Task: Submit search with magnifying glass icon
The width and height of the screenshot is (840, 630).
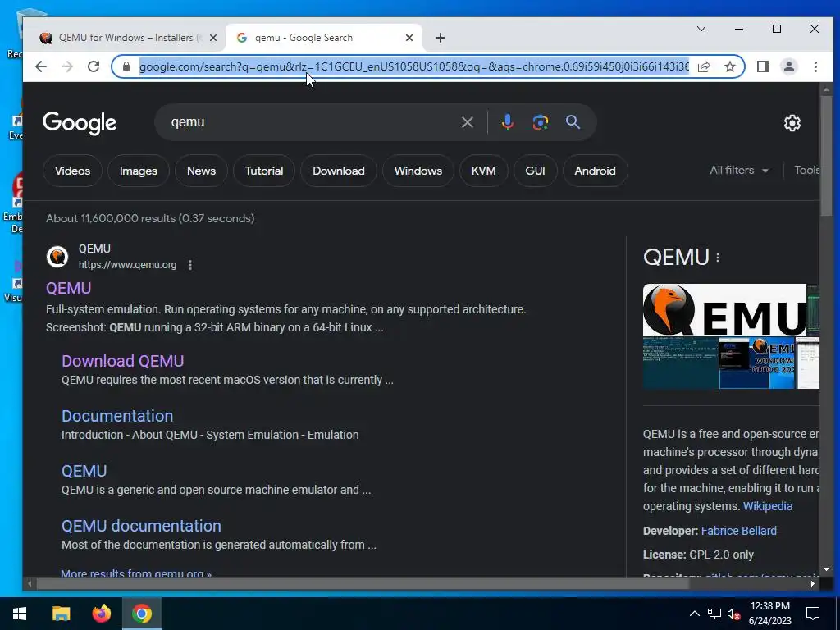Action: [x=573, y=122]
